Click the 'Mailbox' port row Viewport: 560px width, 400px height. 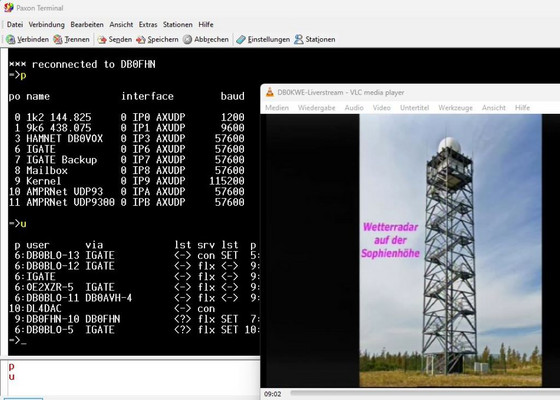[127, 170]
